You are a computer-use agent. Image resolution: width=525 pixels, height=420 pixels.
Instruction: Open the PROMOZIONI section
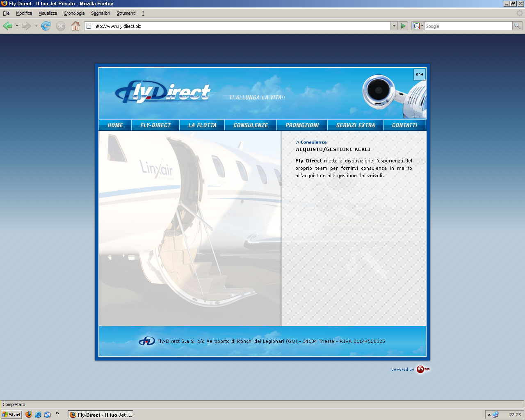pyautogui.click(x=302, y=126)
